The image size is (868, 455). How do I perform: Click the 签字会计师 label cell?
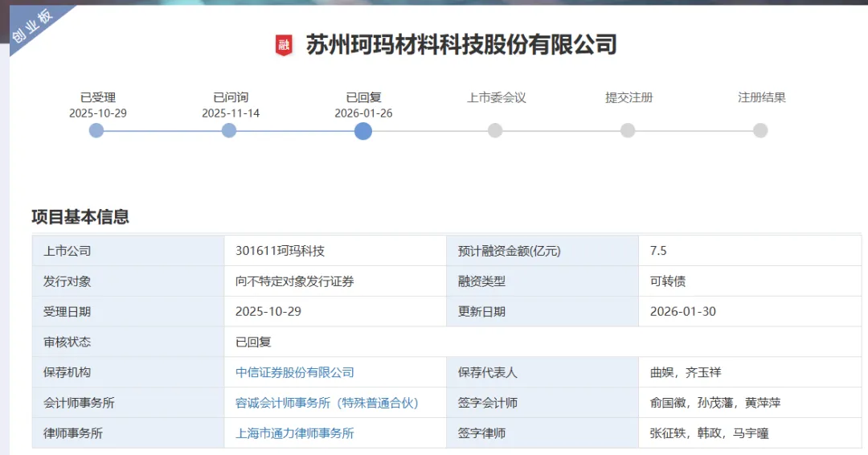(x=542, y=403)
